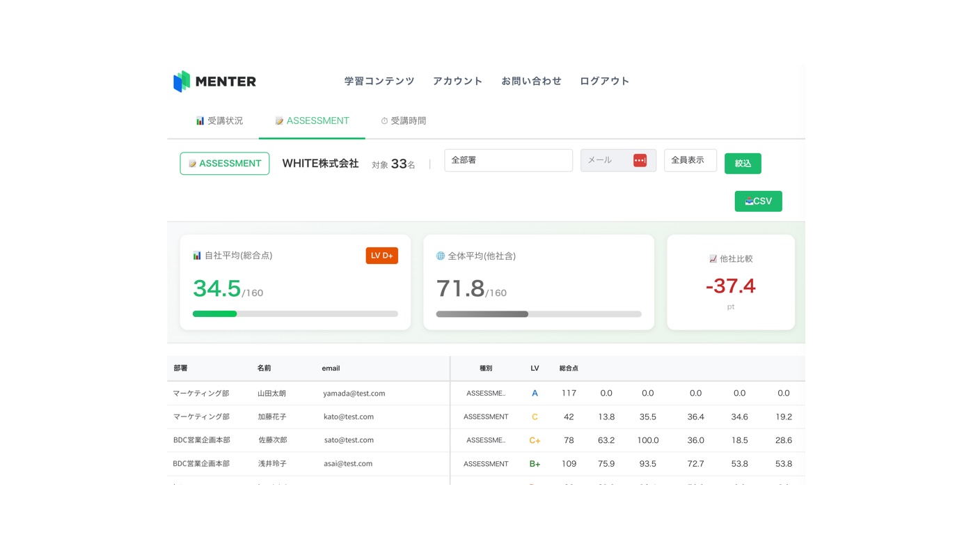Click the LV column header
This screenshot has width=980, height=535.
click(x=535, y=369)
